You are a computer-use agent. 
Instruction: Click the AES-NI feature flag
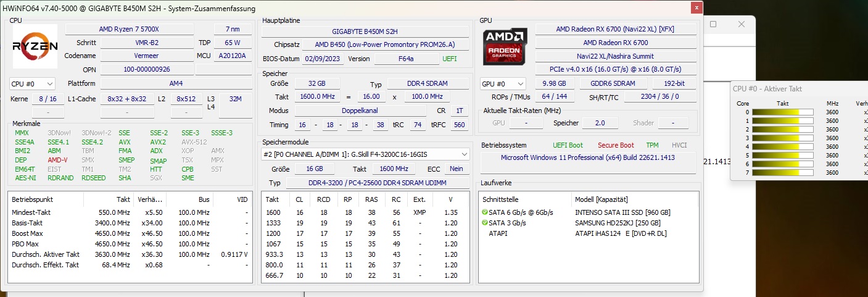(25, 178)
